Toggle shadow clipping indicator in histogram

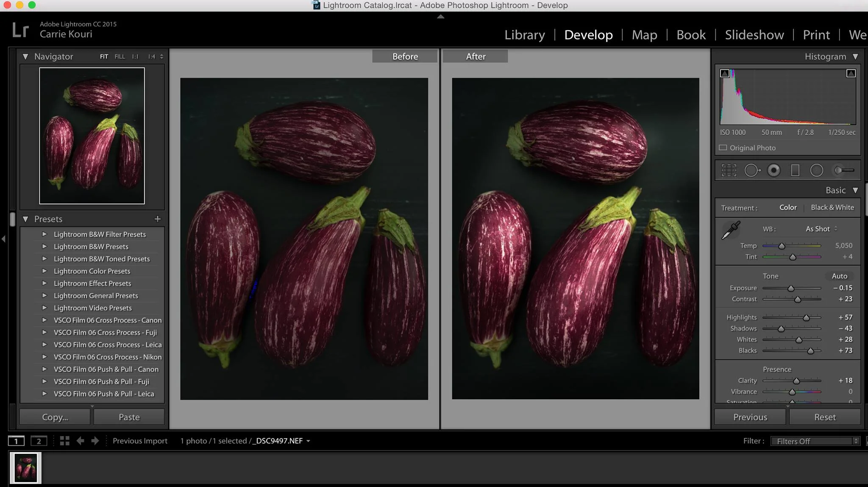click(725, 73)
